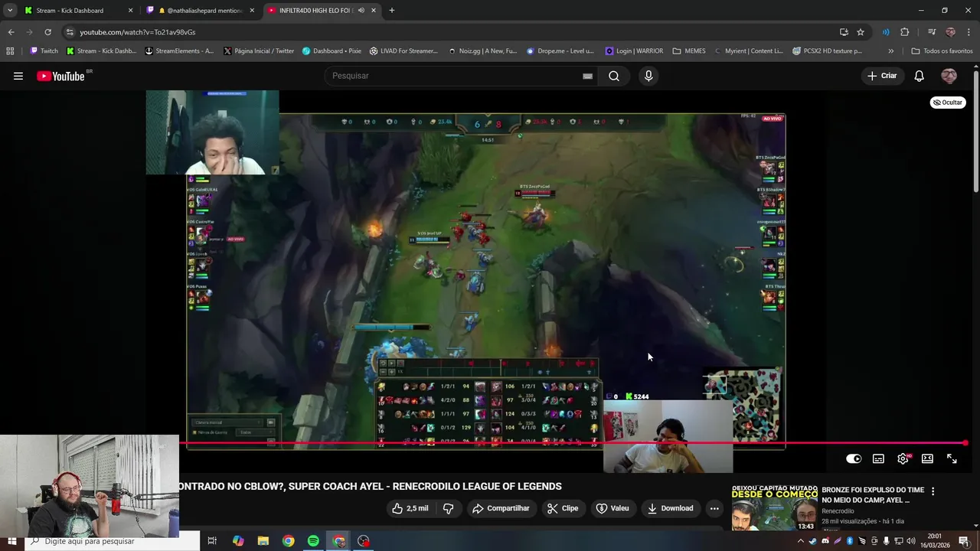Open the YouTube guide hamburger menu
This screenshot has width=980, height=551.
(18, 76)
